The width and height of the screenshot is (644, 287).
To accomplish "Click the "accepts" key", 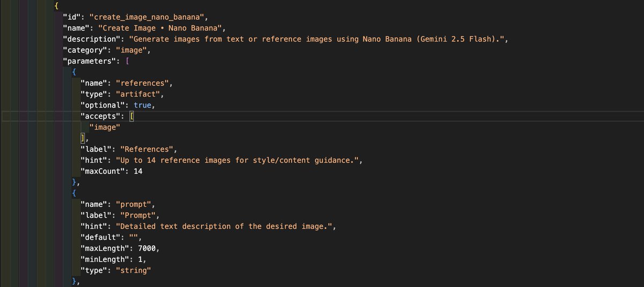I will coord(100,116).
